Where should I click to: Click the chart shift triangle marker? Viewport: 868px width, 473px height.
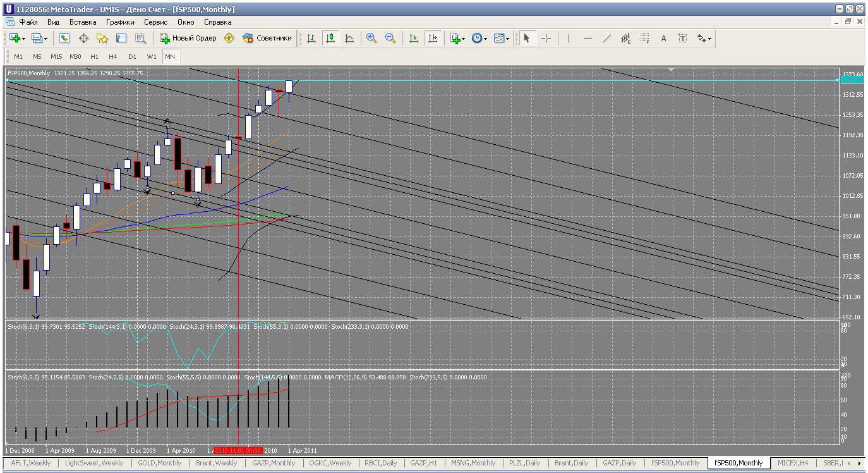[x=672, y=69]
